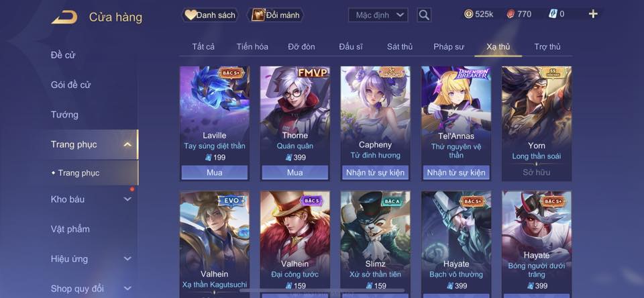Open Danh sách wishlist heart button
The image size is (644, 298).
coord(210,15)
